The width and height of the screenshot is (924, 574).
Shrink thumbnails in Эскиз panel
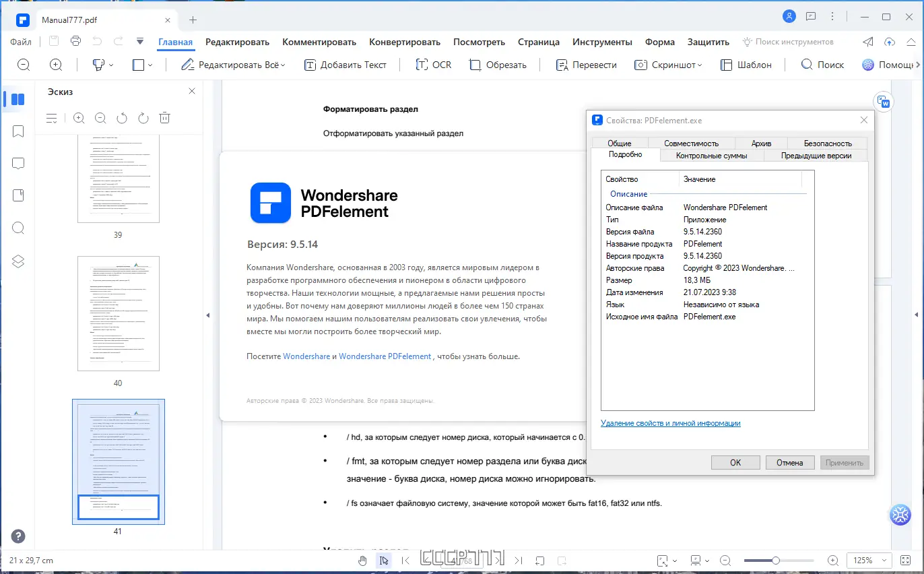tap(100, 118)
